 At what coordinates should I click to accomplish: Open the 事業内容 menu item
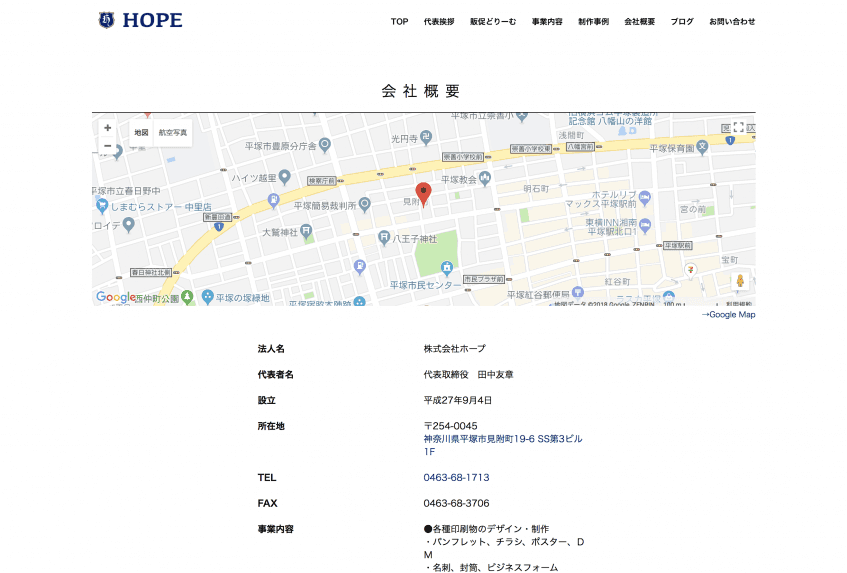click(x=547, y=22)
